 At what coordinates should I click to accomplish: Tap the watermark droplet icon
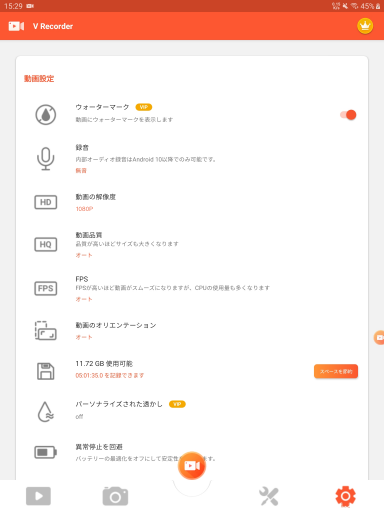46,115
